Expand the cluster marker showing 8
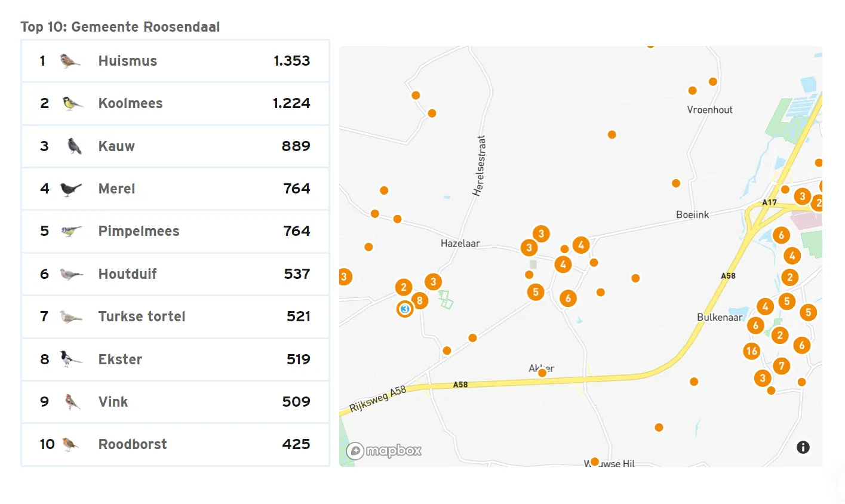Viewport: 845px width, 504px height. [x=420, y=300]
